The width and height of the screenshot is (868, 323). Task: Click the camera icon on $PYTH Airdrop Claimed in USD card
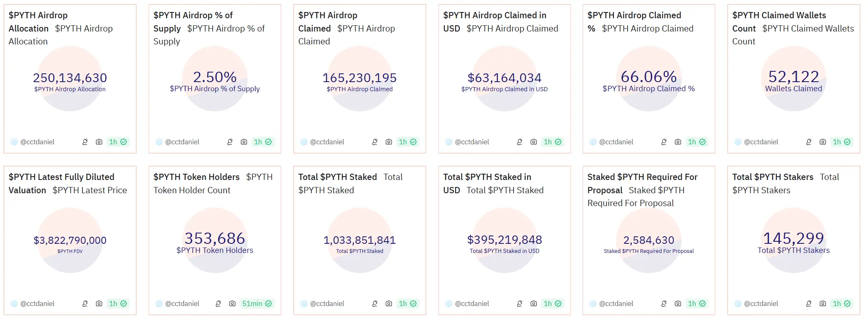[x=533, y=142]
